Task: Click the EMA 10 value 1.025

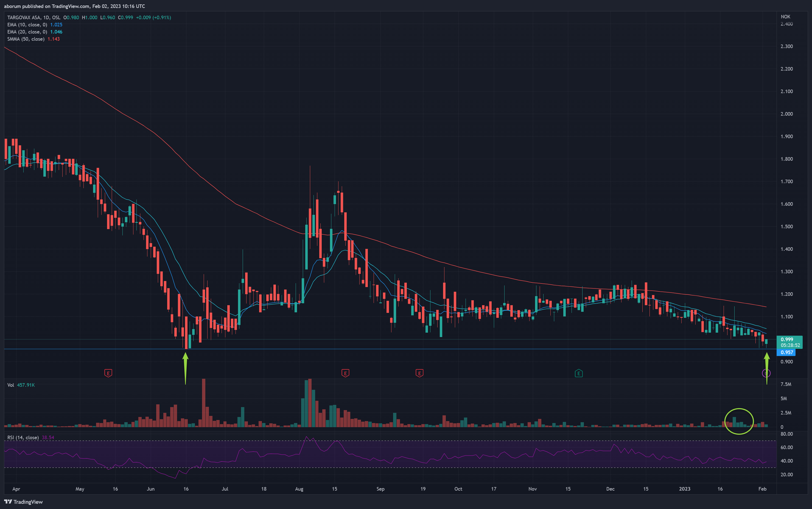Action: pyautogui.click(x=56, y=24)
